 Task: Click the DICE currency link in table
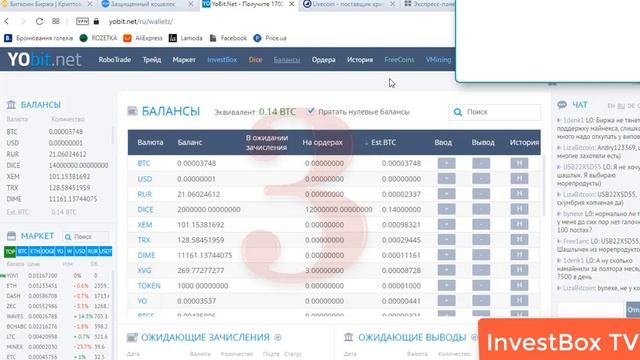click(x=145, y=209)
